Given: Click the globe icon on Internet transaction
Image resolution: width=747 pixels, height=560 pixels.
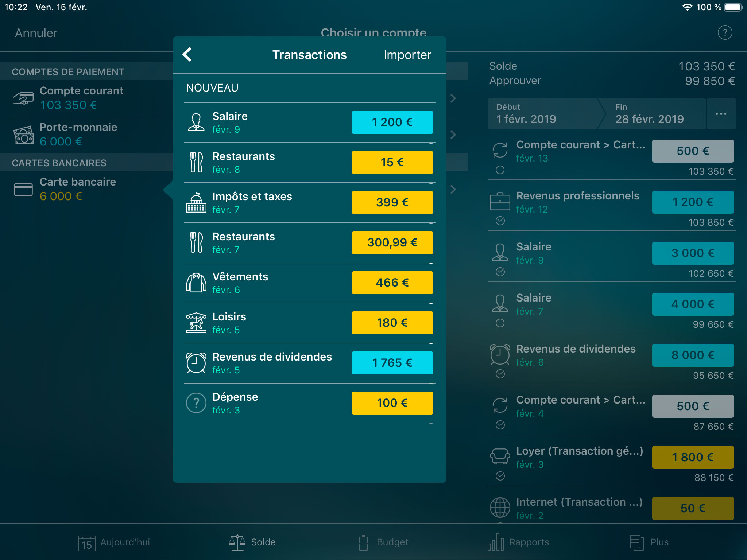Looking at the screenshot, I should click(x=500, y=507).
